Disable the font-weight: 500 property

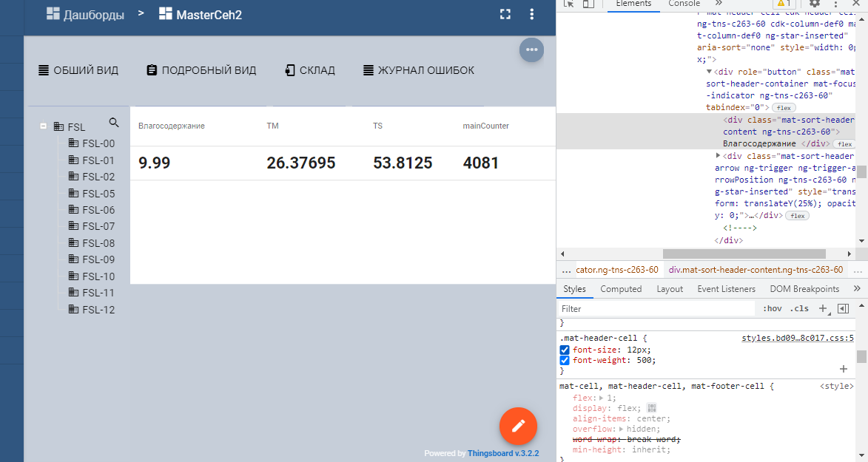click(x=565, y=359)
